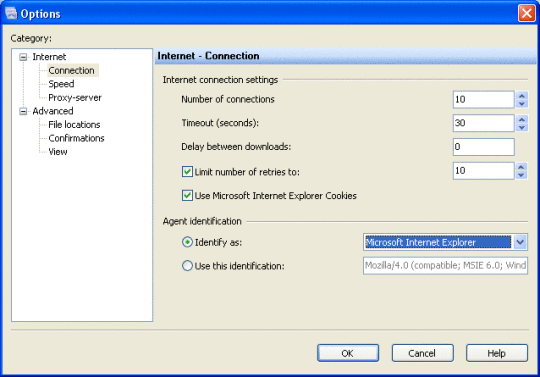Increase Number of connections value
Image resolution: width=540 pixels, height=377 pixels.
[522, 96]
